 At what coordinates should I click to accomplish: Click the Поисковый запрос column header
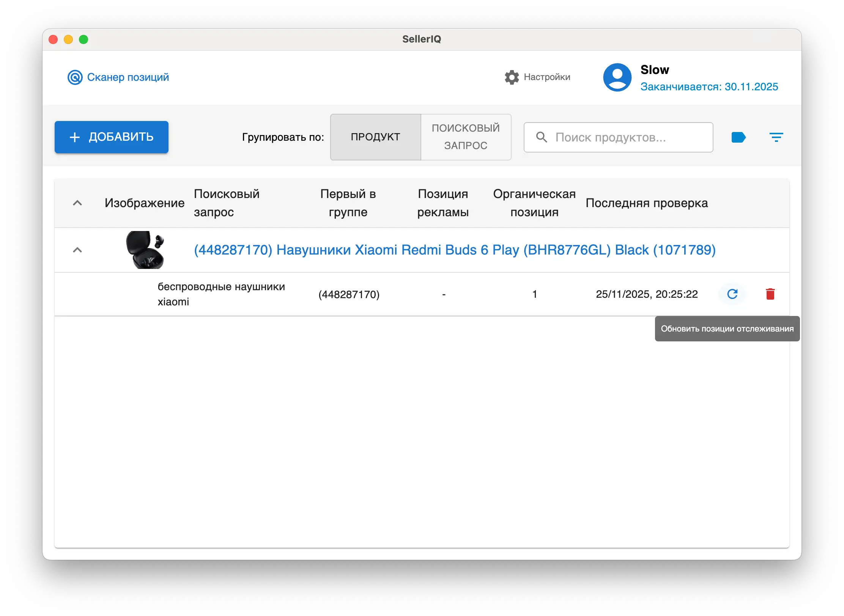(227, 203)
